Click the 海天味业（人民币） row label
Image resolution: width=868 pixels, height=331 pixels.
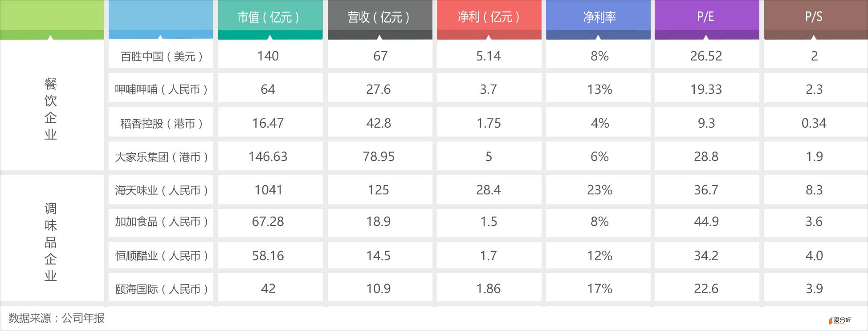click(x=161, y=190)
